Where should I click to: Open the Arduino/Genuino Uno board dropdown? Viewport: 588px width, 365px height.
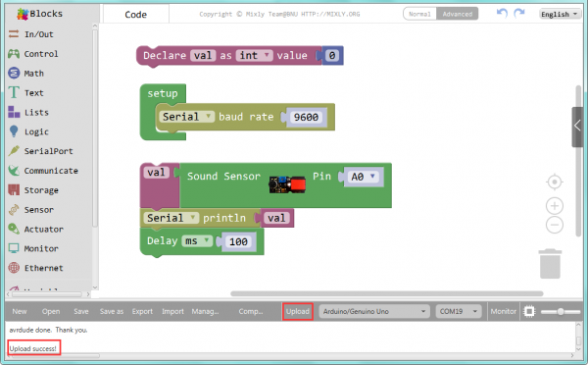374,311
